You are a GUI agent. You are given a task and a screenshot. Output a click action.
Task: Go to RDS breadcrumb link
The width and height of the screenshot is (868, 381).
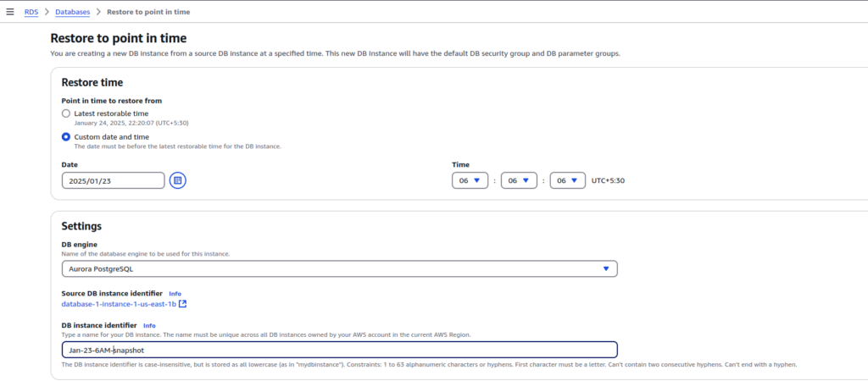30,11
